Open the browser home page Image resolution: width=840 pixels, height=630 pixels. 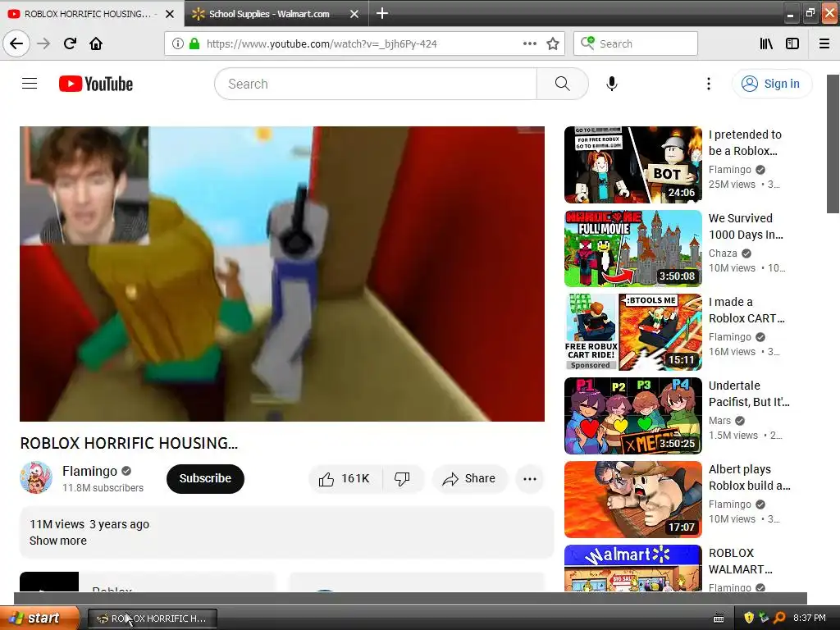point(96,43)
